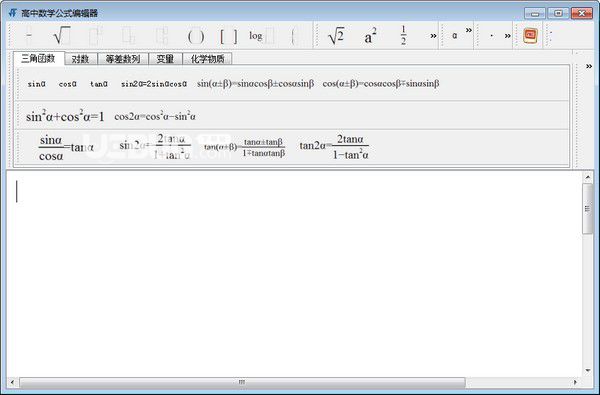The height and width of the screenshot is (395, 600).
Task: Insert the superscript box template
Action: 95,36
